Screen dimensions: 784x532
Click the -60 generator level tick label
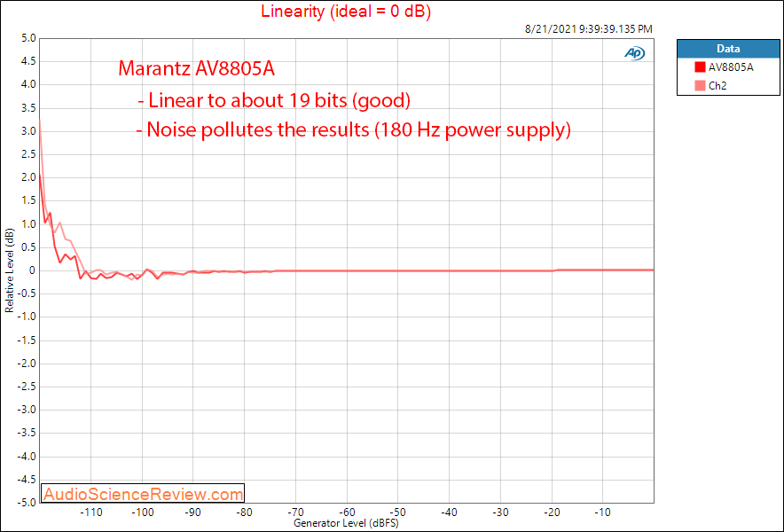point(346,512)
